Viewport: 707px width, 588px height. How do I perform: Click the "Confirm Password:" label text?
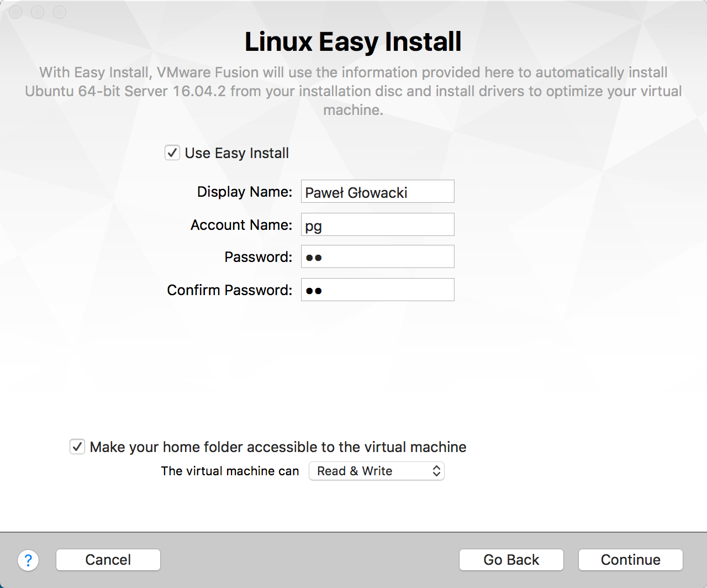pos(229,290)
